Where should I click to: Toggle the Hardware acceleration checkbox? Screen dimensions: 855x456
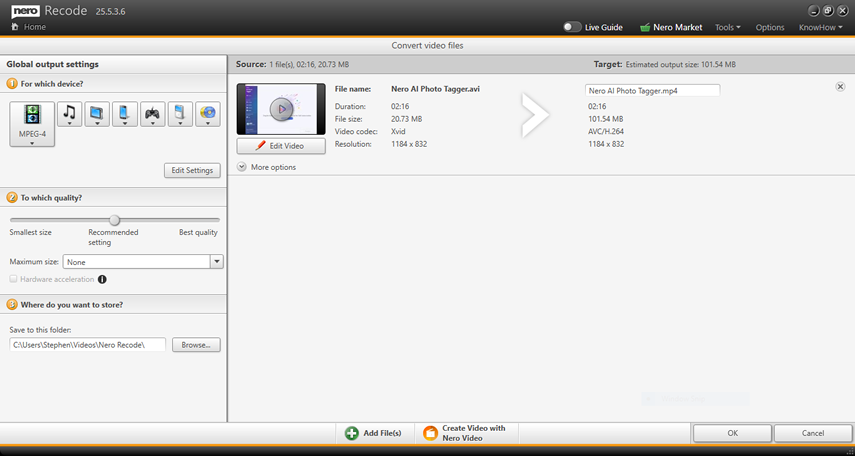14,279
